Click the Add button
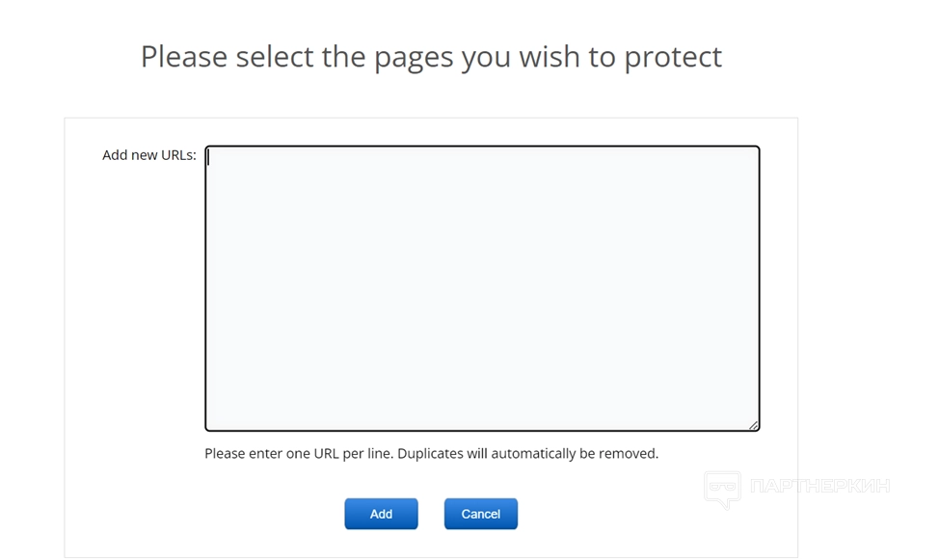Viewport: 939px width, 560px height. (381, 514)
